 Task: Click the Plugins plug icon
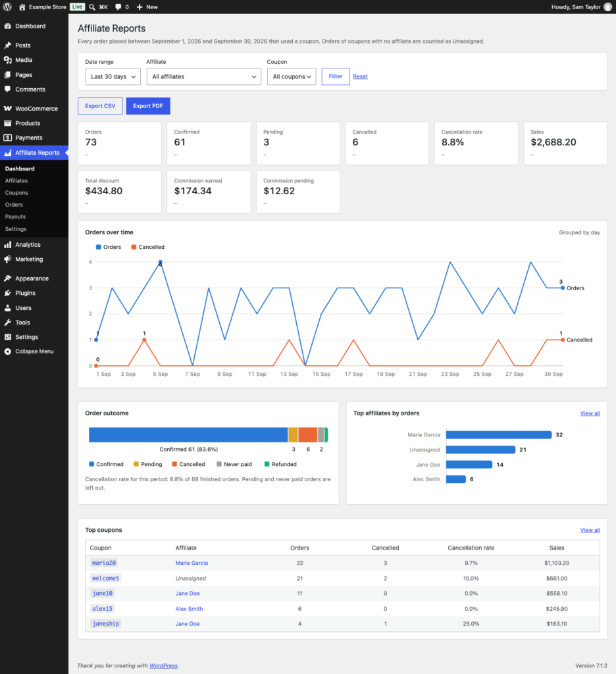(x=8, y=293)
